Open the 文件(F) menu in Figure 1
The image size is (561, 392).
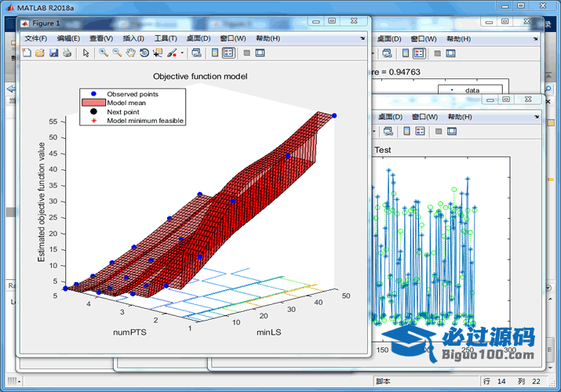35,38
